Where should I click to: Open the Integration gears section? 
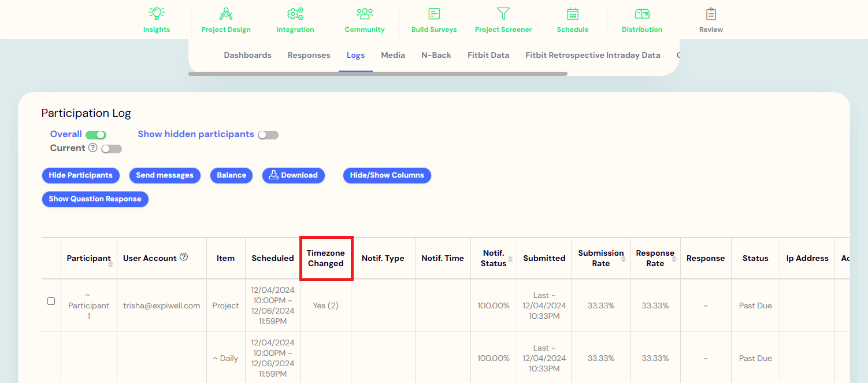(x=295, y=20)
